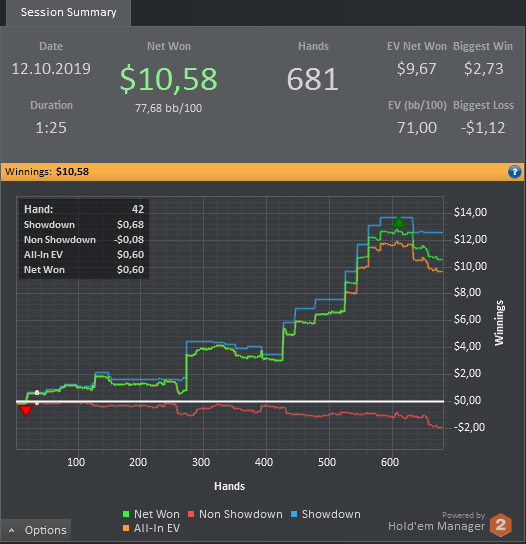Viewport: 526px width, 544px height.
Task: Select the Biggest Loss value -$1,12
Action: [x=483, y=128]
